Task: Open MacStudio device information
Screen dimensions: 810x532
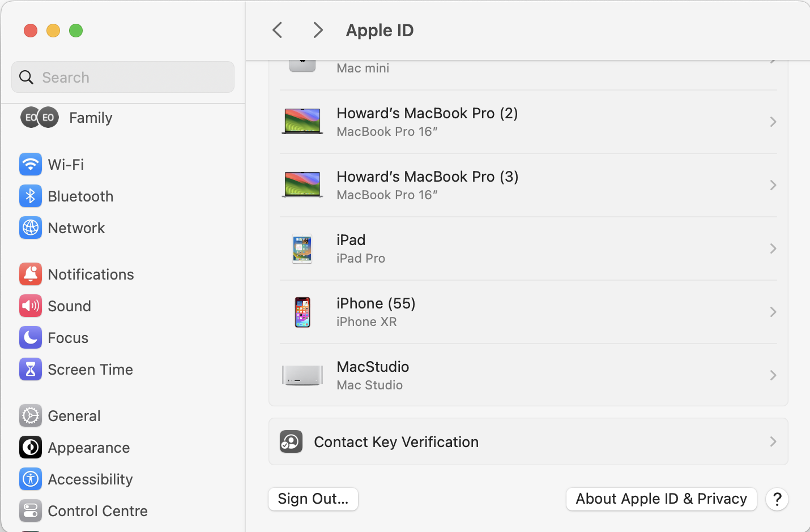Action: coord(527,375)
